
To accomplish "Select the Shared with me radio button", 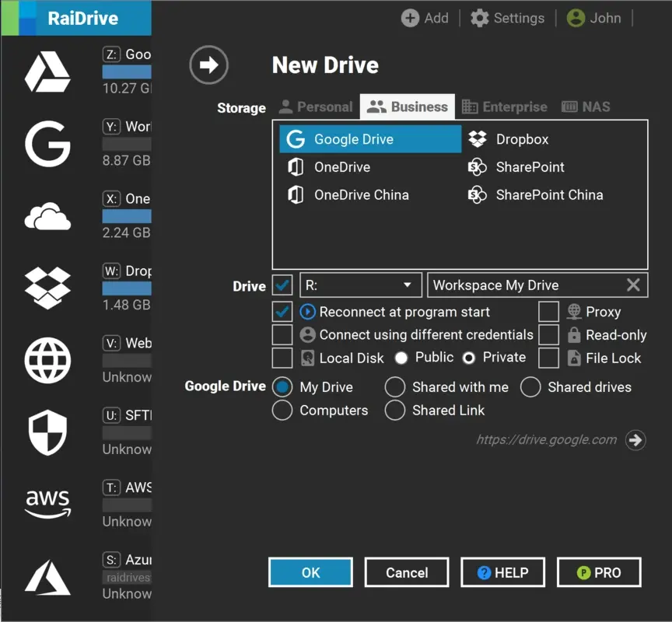I will pyautogui.click(x=395, y=386).
